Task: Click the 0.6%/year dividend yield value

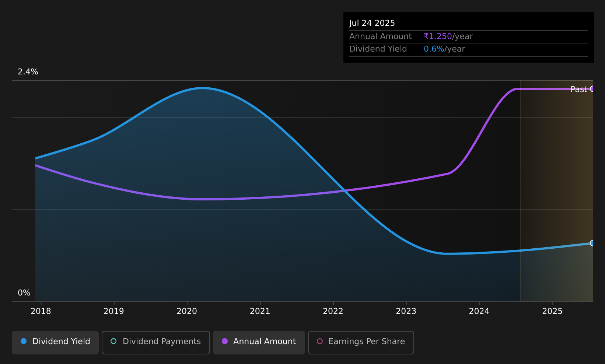Action: [444, 49]
